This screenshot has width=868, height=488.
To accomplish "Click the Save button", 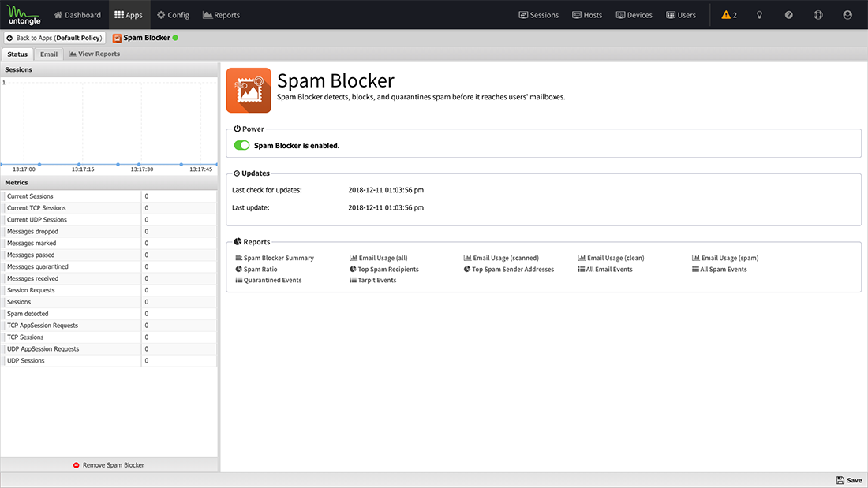I will tap(848, 480).
